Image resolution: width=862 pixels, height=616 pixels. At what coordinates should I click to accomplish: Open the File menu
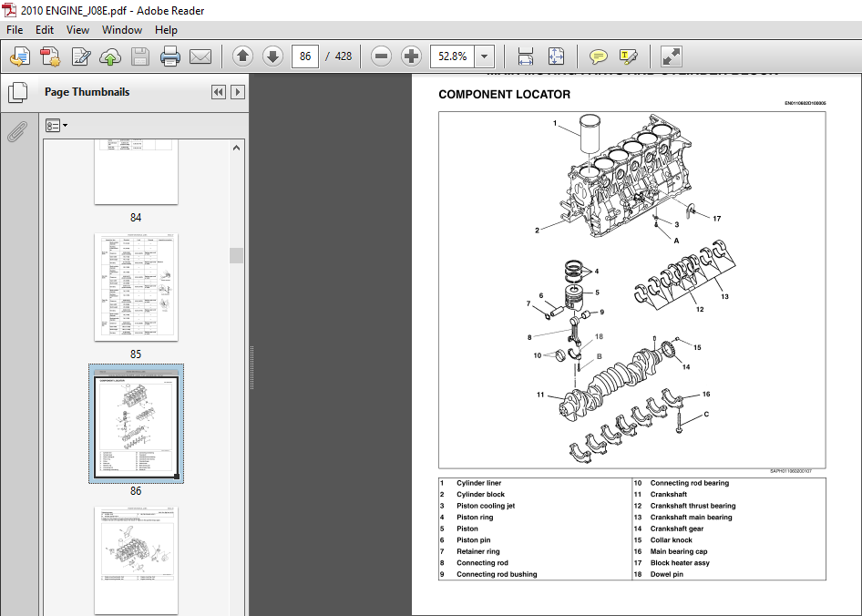tap(15, 30)
